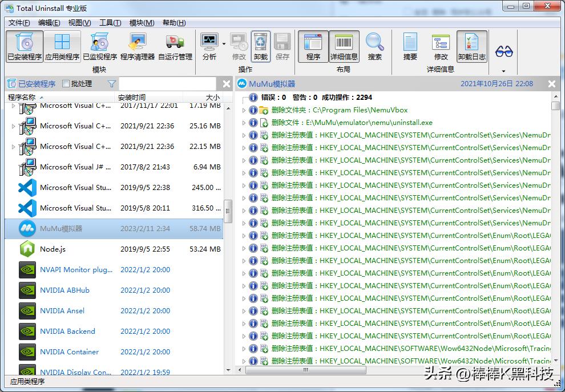Click the 卸载 uninstall icon
565x392 pixels.
[261, 46]
